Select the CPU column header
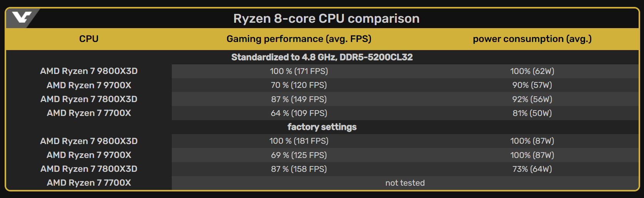The width and height of the screenshot is (644, 198). pyautogui.click(x=89, y=39)
